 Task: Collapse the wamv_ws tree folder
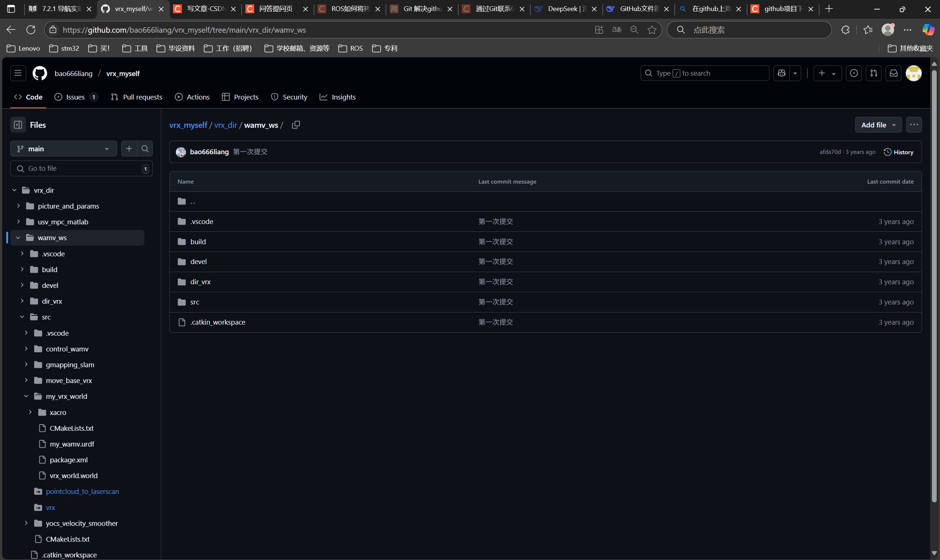click(18, 238)
